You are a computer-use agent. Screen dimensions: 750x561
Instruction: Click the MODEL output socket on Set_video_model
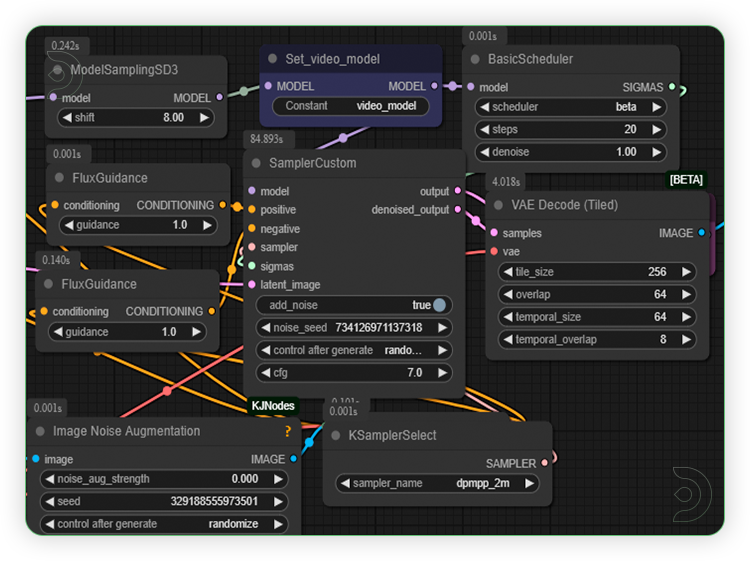coord(434,86)
